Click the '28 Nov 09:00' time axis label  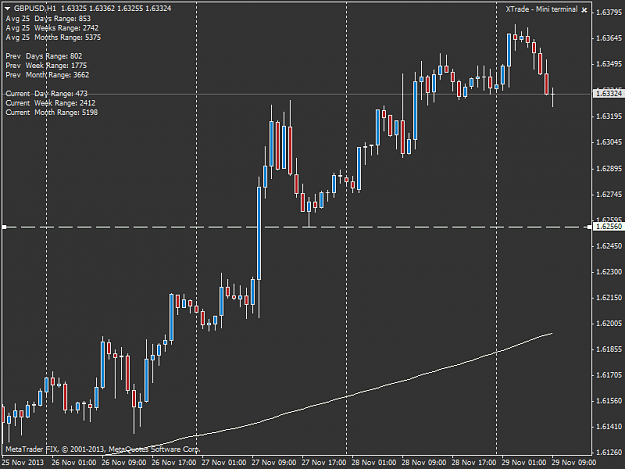[424, 463]
